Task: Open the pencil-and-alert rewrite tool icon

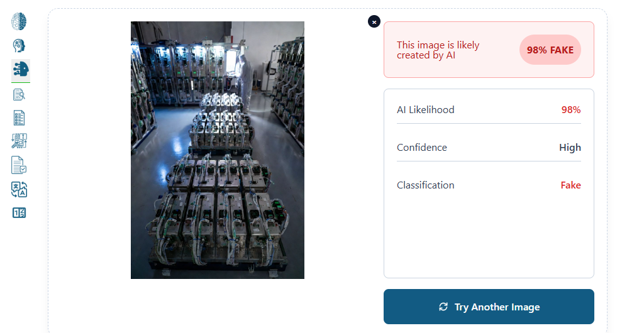Action: 19,141
